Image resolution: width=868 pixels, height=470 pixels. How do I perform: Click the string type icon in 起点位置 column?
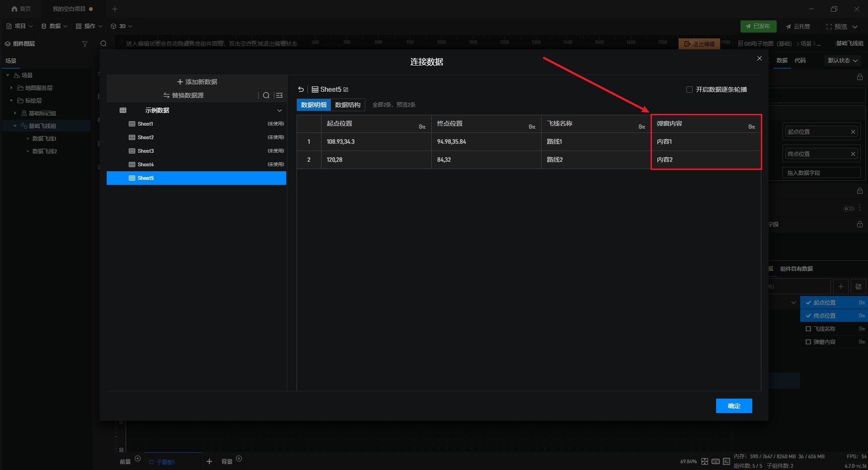click(x=422, y=127)
